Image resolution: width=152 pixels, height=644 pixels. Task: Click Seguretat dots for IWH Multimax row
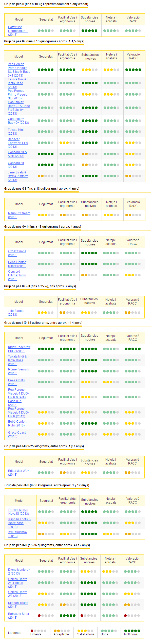[x=46, y=534]
